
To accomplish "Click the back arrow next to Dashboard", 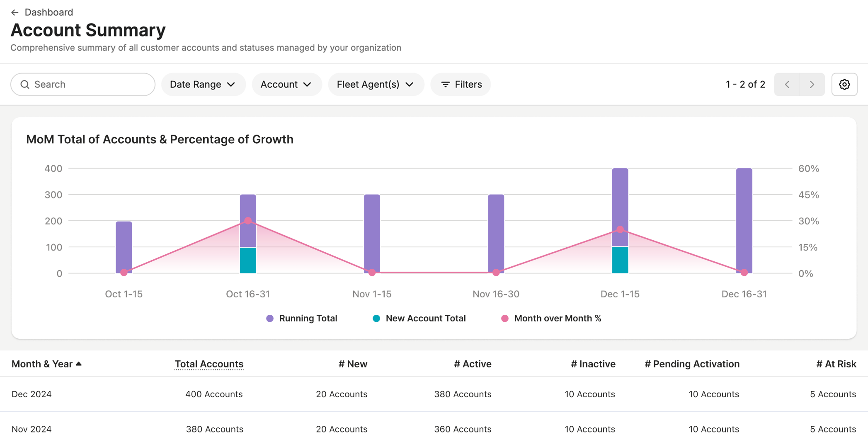I will point(15,12).
